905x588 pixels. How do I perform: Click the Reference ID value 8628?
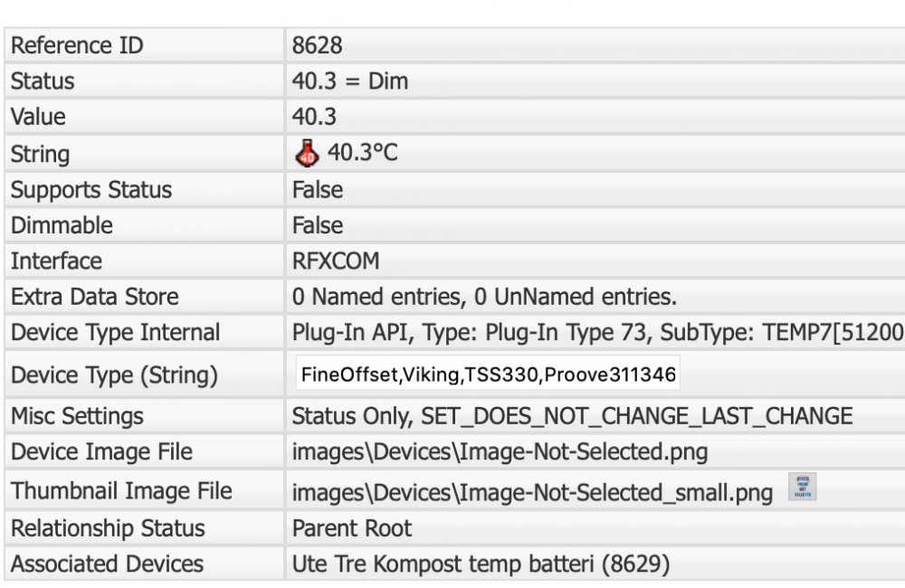coord(318,45)
